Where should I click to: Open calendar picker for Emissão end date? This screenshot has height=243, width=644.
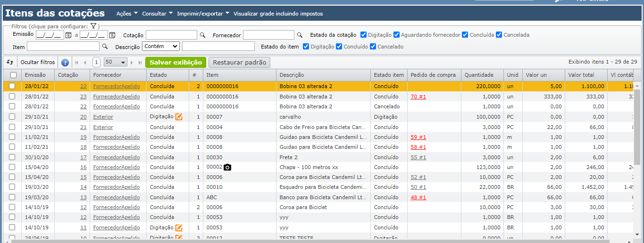pos(112,35)
